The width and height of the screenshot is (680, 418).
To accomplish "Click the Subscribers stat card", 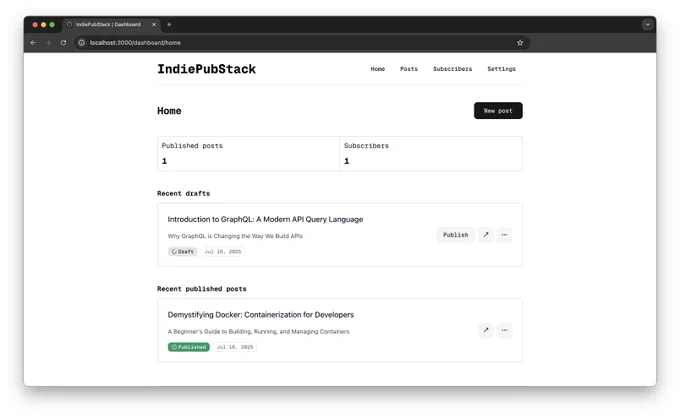I will click(431, 153).
